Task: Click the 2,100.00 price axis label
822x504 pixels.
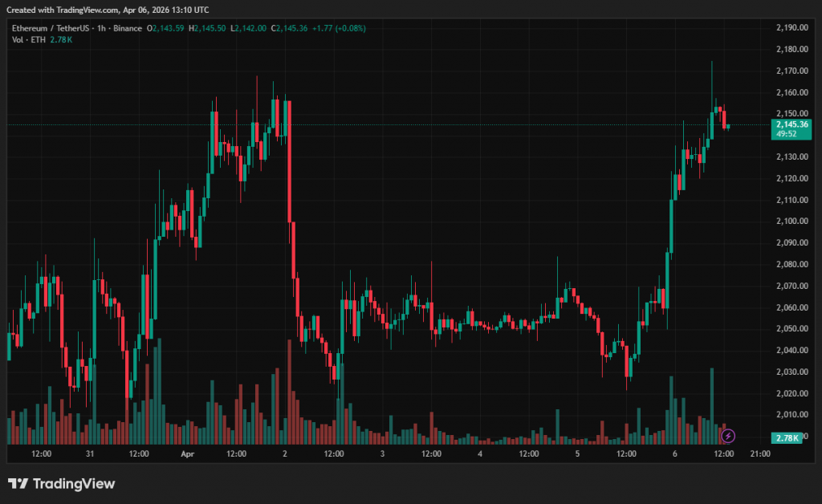Action: [791, 222]
